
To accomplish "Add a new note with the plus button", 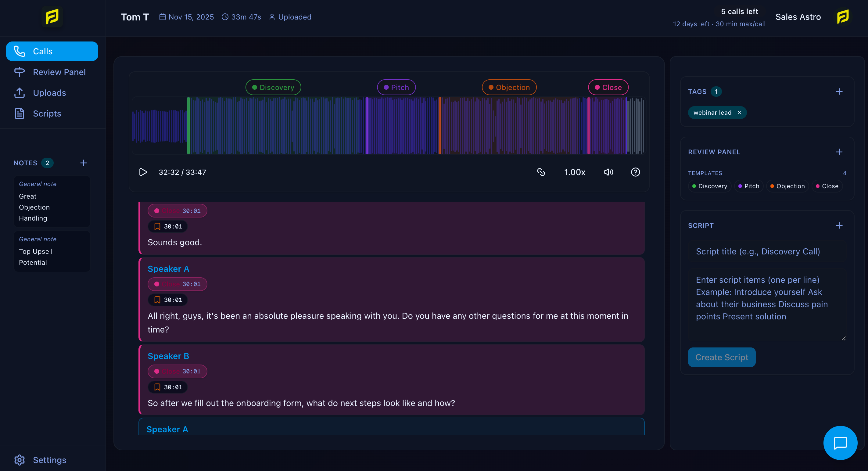I will [x=83, y=163].
